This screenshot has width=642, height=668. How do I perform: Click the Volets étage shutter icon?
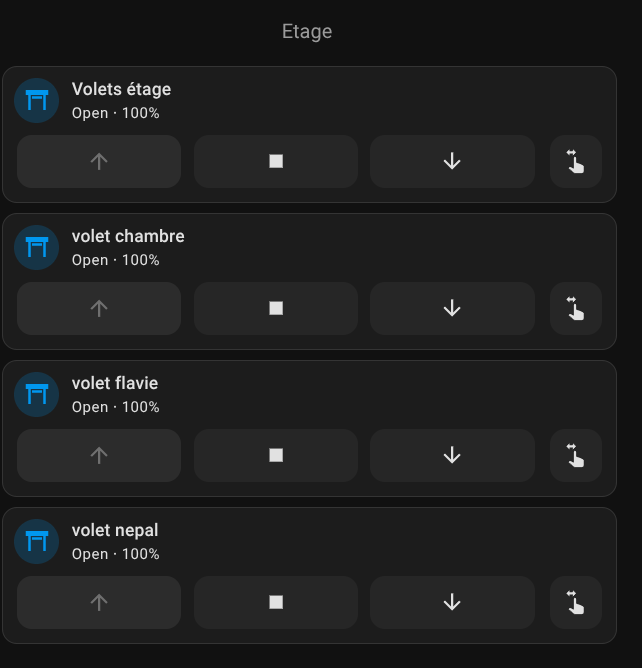[x=37, y=100]
